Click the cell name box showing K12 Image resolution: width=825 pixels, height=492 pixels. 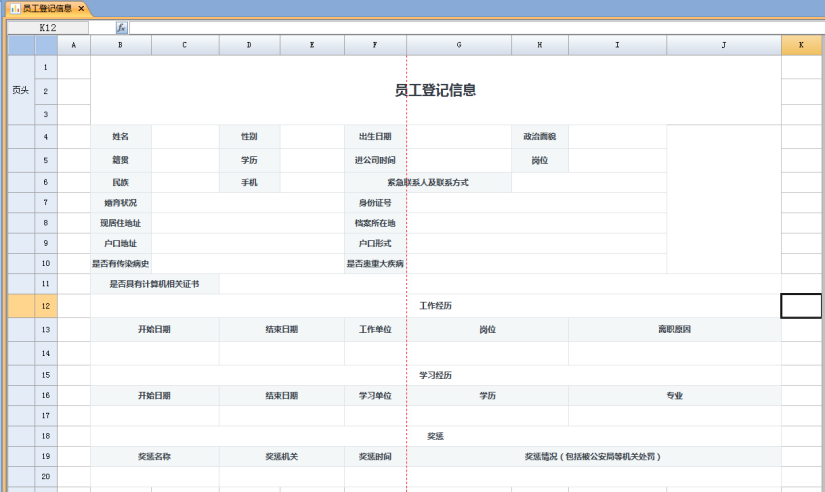click(x=50, y=28)
